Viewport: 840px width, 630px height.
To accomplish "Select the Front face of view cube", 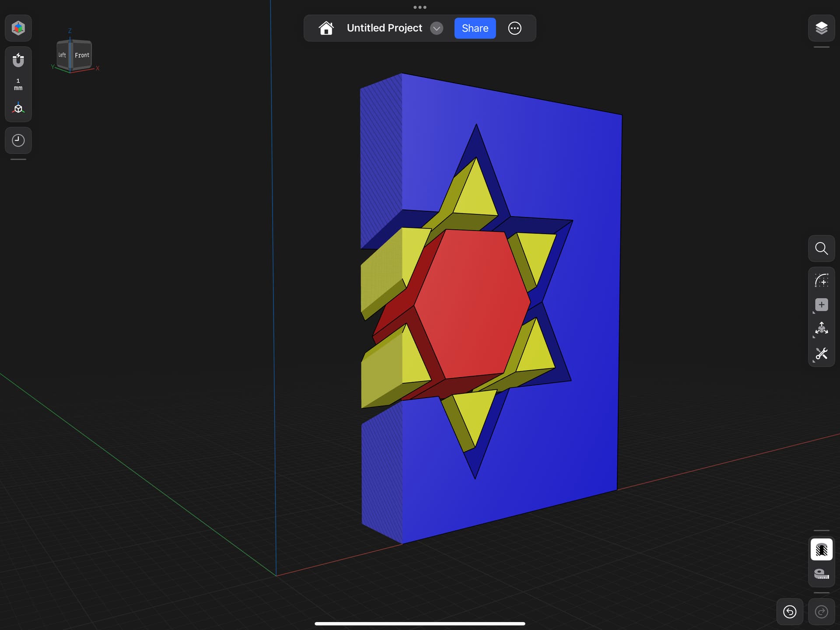I will click(x=81, y=55).
